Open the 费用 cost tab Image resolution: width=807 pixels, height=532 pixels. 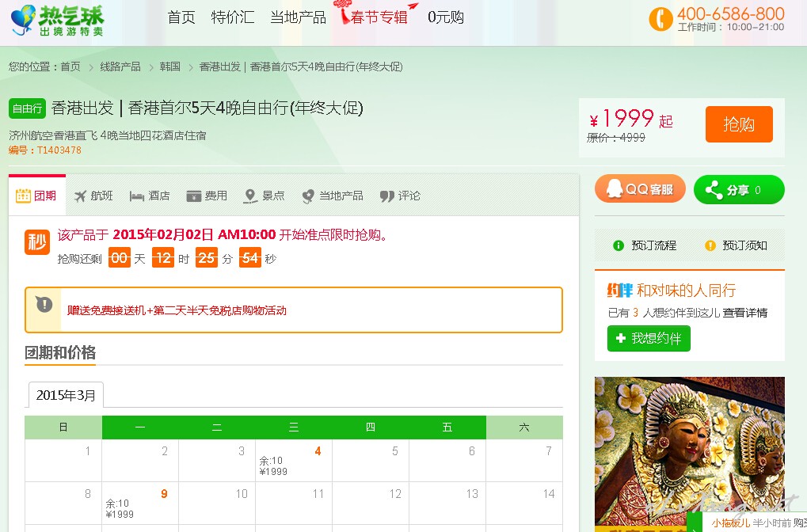coord(207,196)
